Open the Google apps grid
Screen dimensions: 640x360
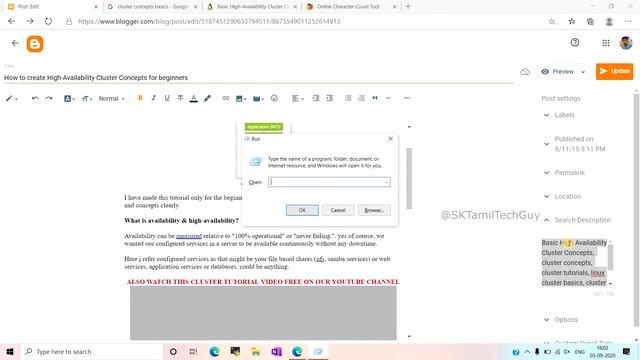tap(606, 43)
